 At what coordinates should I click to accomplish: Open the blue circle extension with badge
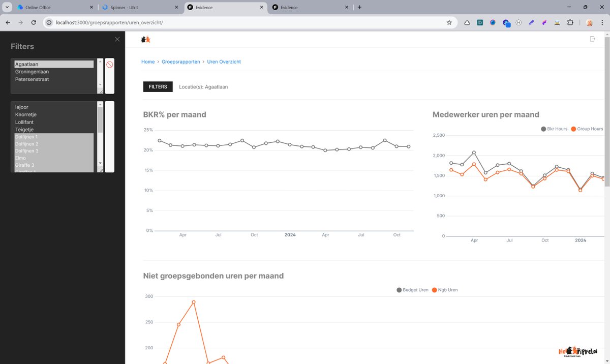pos(506,23)
